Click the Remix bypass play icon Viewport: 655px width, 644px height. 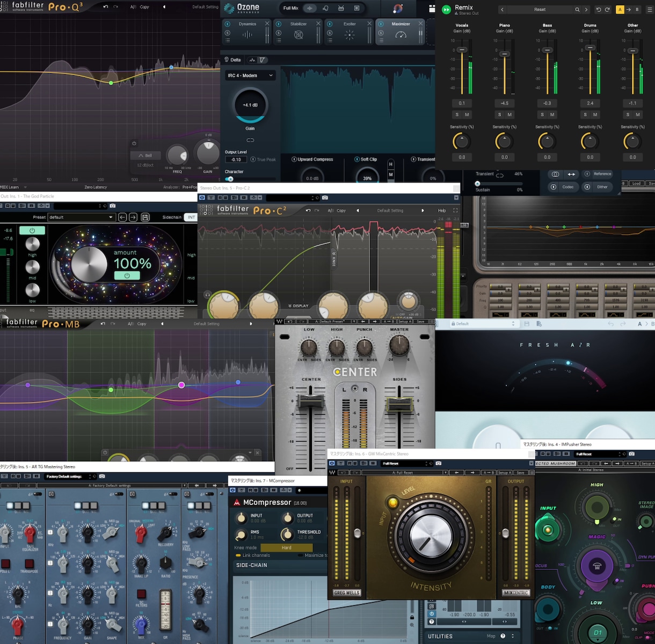pyautogui.click(x=446, y=9)
